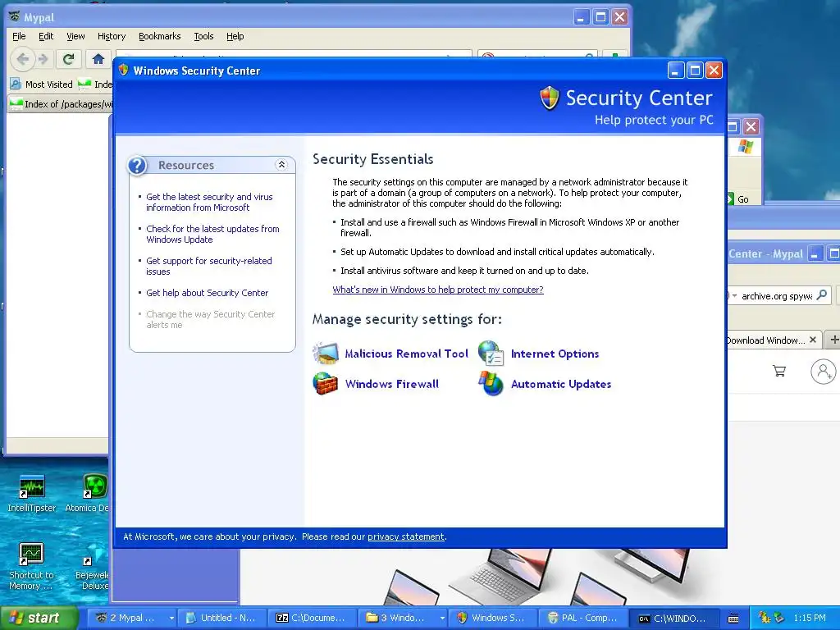Open the privacy statement link

click(x=405, y=536)
